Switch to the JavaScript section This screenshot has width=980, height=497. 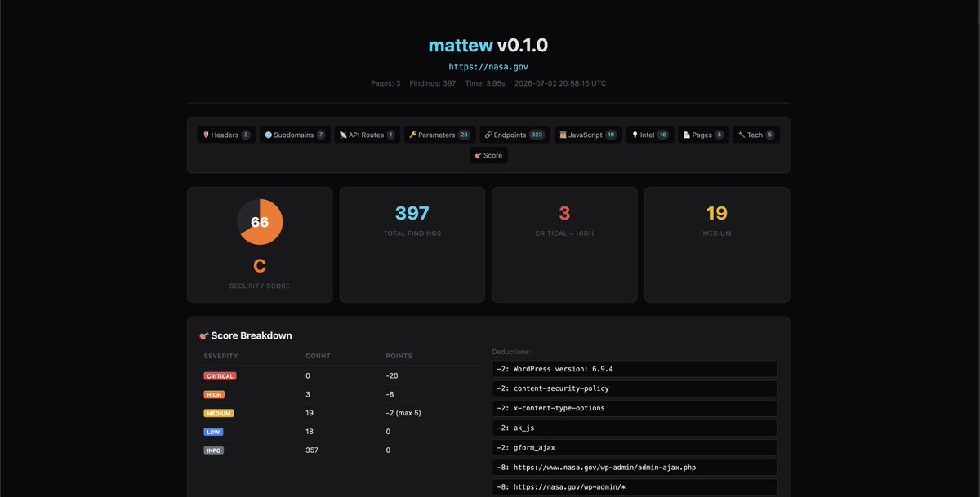coord(588,135)
